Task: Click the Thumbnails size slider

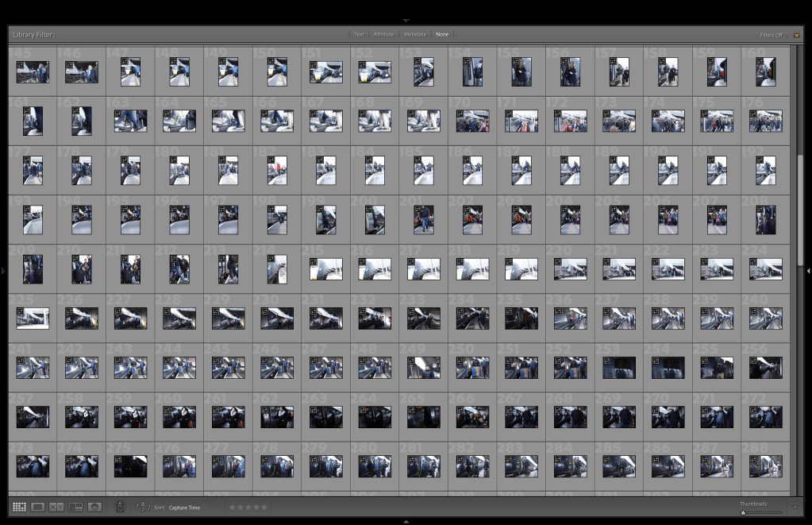Action: pyautogui.click(x=762, y=513)
